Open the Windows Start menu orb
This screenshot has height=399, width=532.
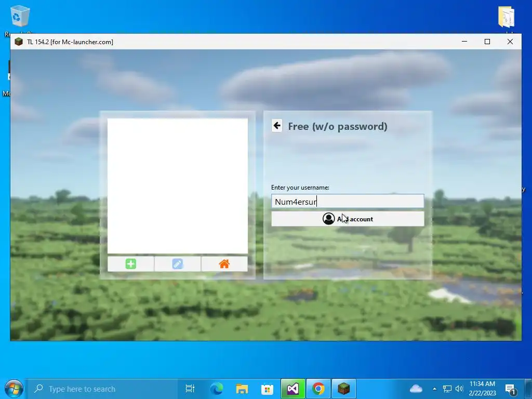14,389
